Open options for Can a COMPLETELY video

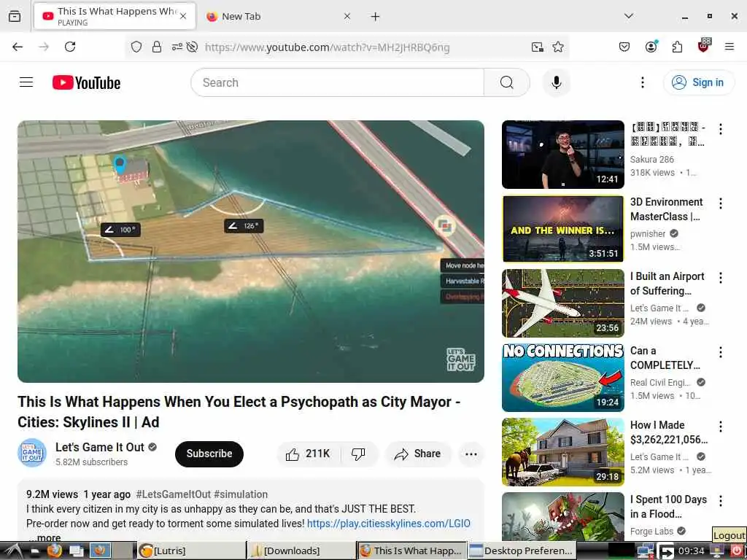tap(720, 352)
